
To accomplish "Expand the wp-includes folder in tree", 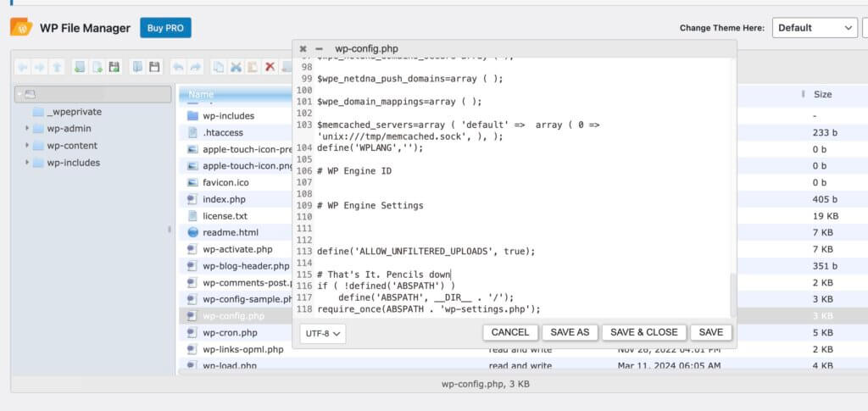I will tap(26, 163).
